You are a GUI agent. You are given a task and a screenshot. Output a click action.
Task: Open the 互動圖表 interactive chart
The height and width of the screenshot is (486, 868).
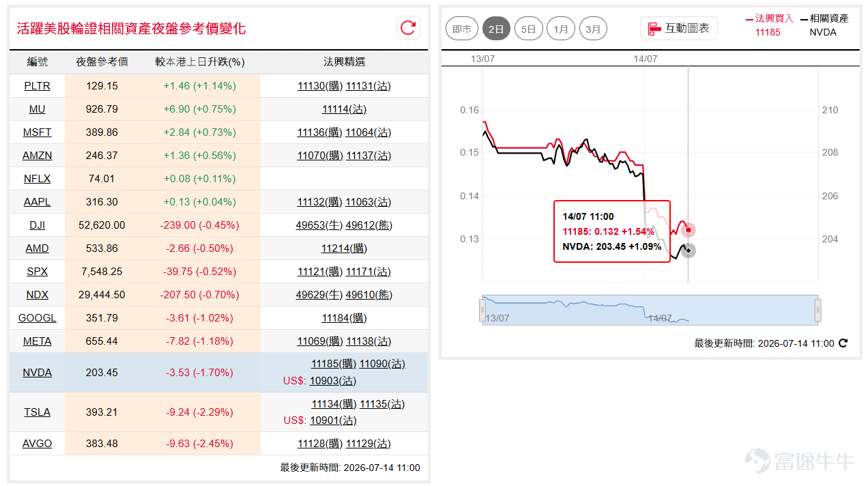tap(679, 29)
